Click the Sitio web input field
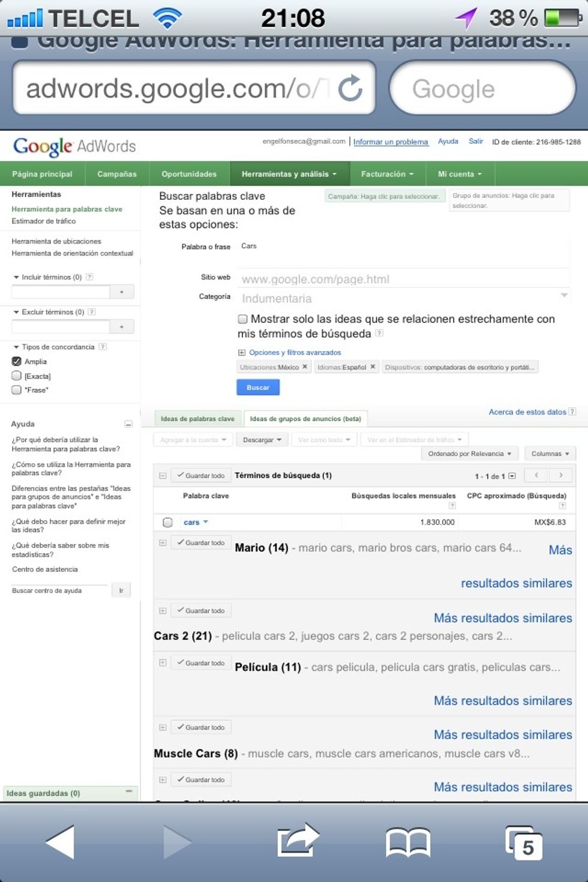Screen dimensions: 588x882 (403, 279)
